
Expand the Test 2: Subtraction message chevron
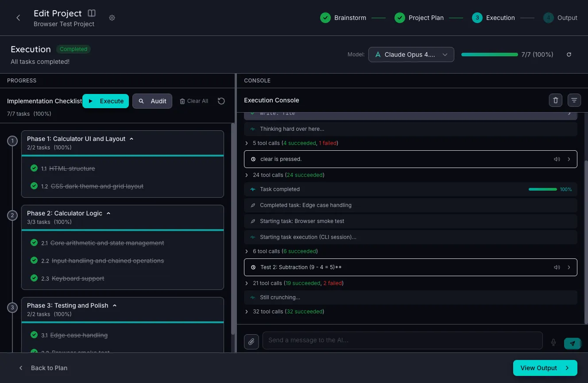click(x=569, y=267)
